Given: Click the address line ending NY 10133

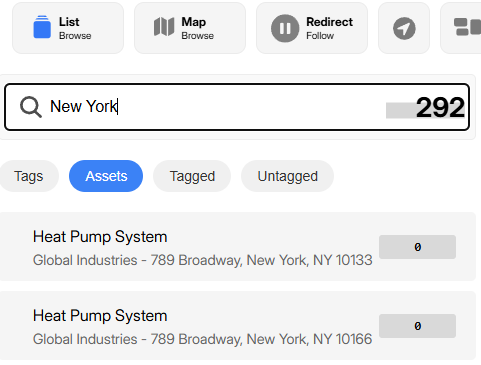Looking at the screenshot, I should click(x=202, y=260).
